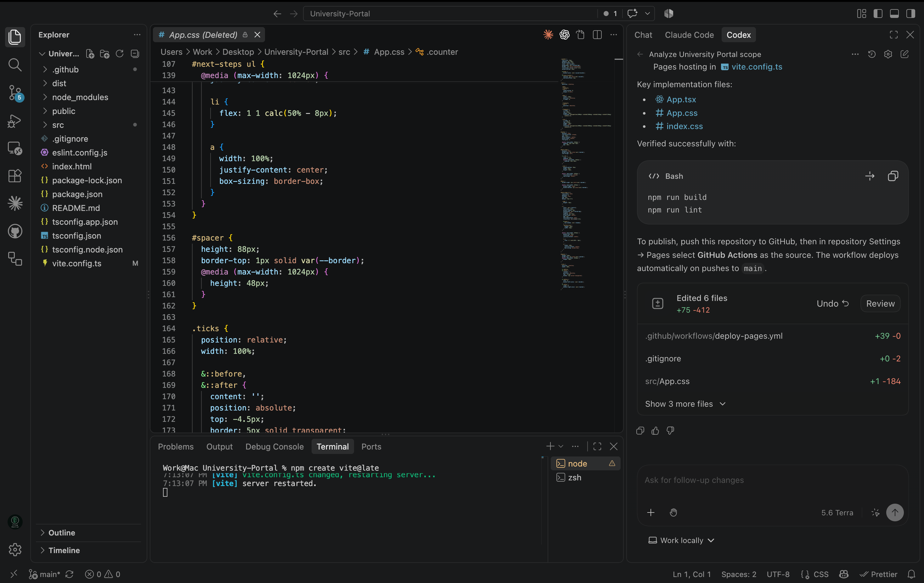Switch to the Ports tab
This screenshot has height=583, width=924.
click(371, 446)
